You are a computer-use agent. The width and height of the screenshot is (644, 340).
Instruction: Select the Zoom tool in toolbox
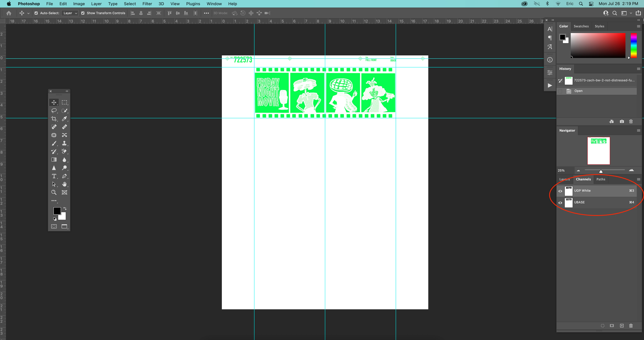point(54,192)
